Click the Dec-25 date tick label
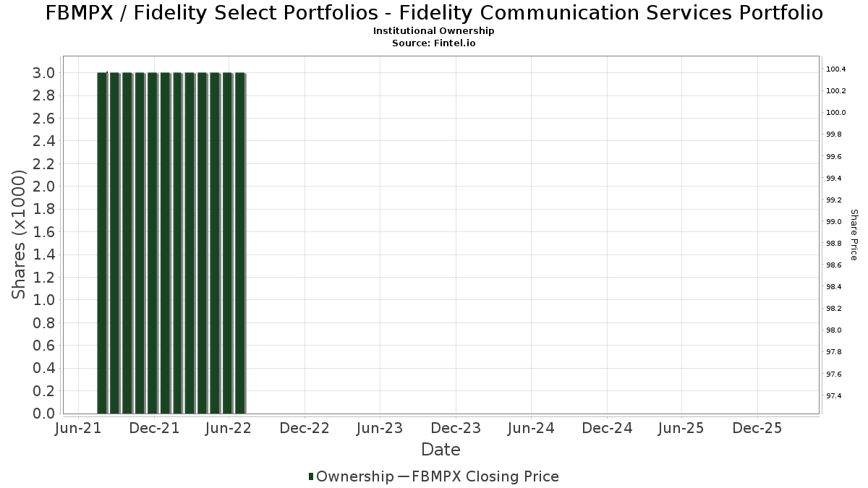This screenshot has height=488, width=868. (x=757, y=428)
